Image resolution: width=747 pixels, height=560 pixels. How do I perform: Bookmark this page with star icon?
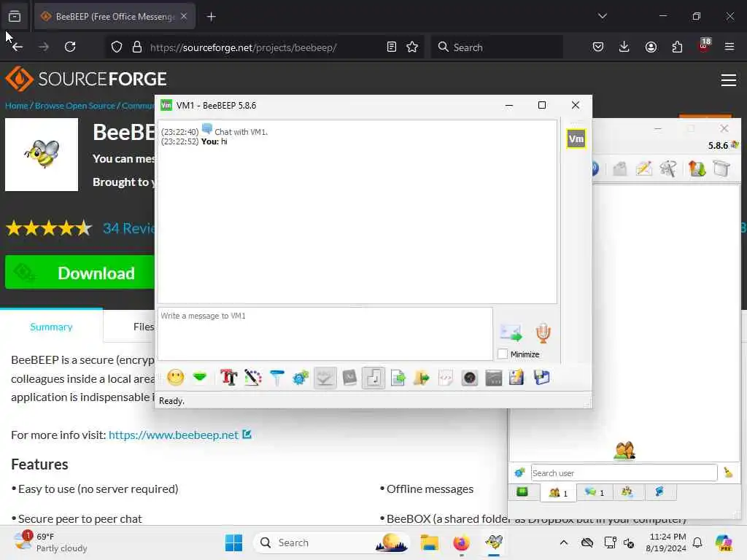(412, 47)
